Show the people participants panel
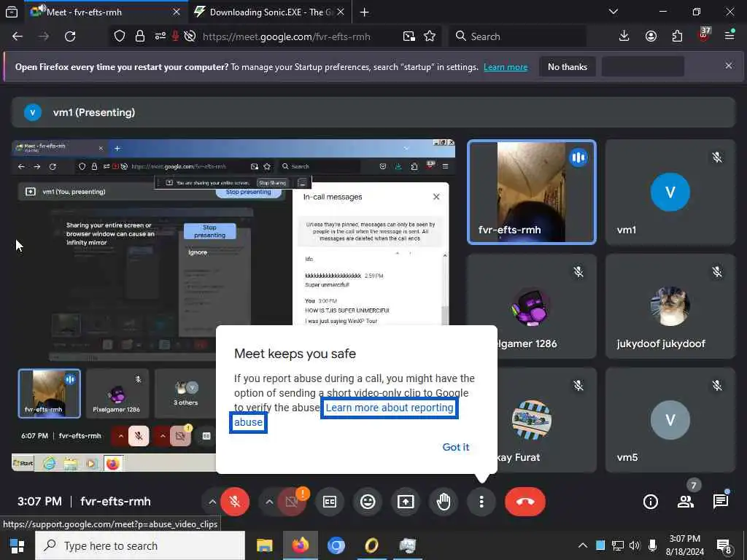Image resolution: width=747 pixels, height=560 pixels. tap(686, 502)
